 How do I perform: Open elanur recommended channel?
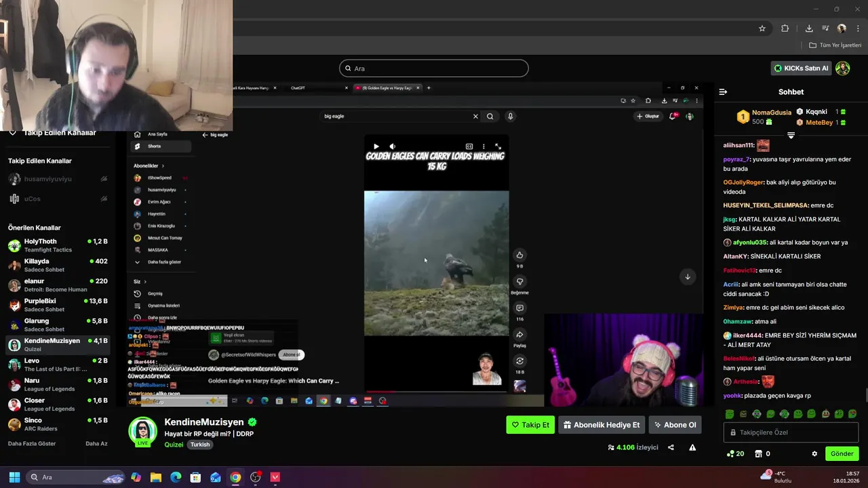click(x=58, y=285)
